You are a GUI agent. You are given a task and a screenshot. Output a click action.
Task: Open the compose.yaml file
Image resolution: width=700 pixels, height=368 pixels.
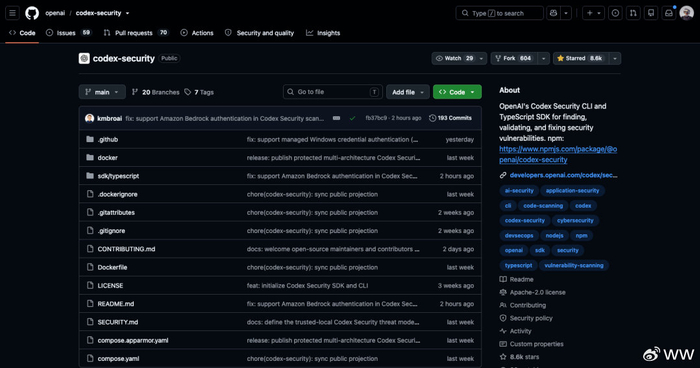[118, 359]
